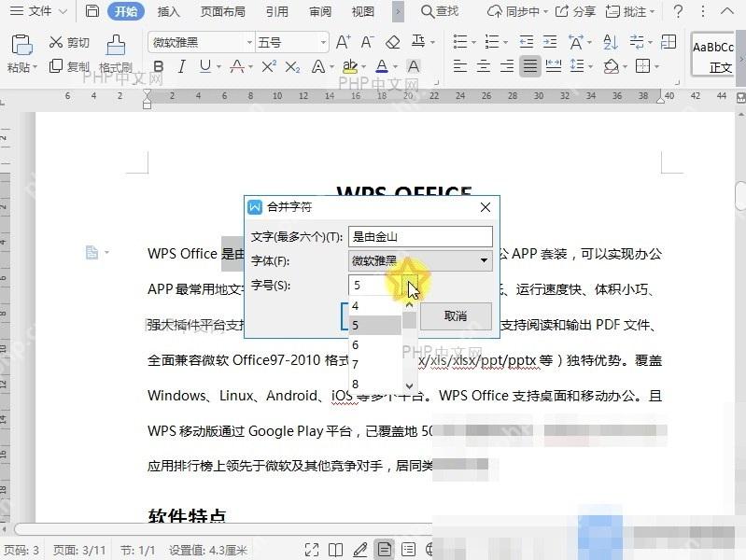This screenshot has width=746, height=560.
Task: Open the 审阅 tab
Action: (x=320, y=11)
